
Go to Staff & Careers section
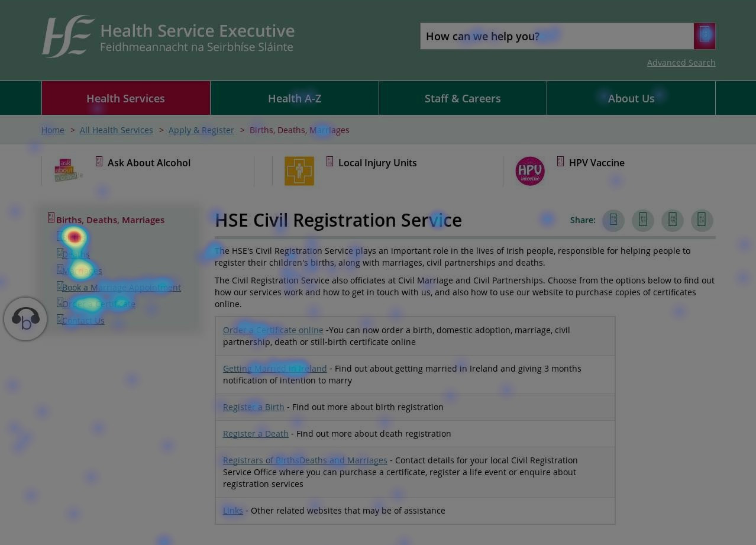463,98
